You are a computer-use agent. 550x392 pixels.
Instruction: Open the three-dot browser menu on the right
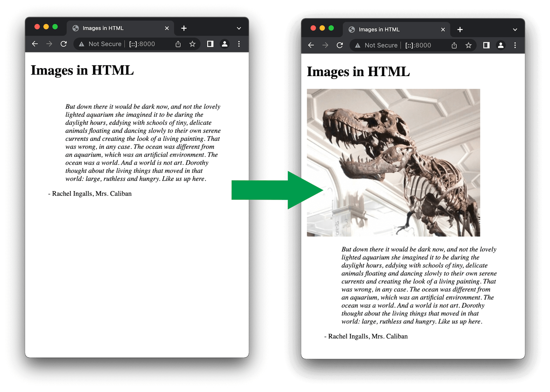coord(515,45)
